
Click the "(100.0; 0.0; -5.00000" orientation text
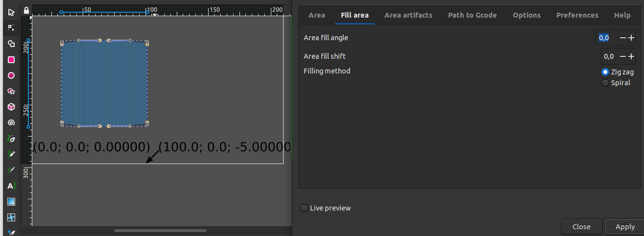point(225,146)
